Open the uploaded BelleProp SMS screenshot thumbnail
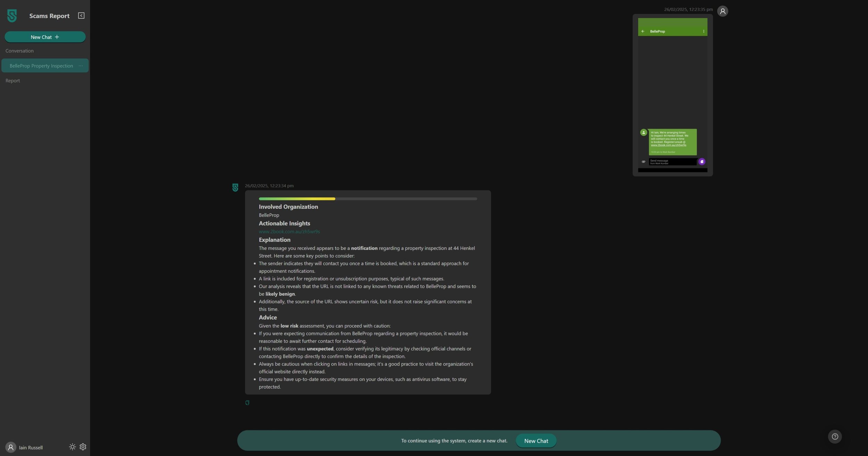 [x=673, y=95]
